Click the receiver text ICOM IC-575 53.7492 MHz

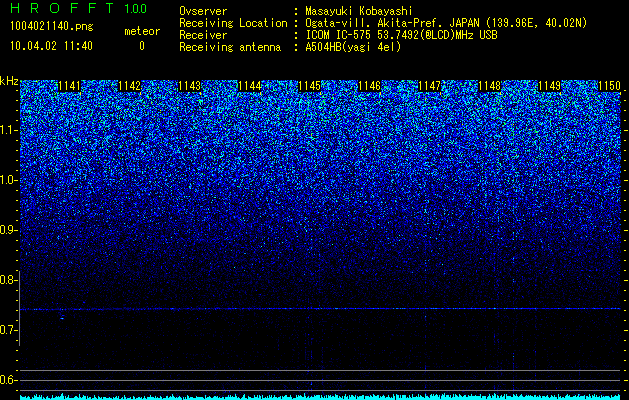point(401,35)
